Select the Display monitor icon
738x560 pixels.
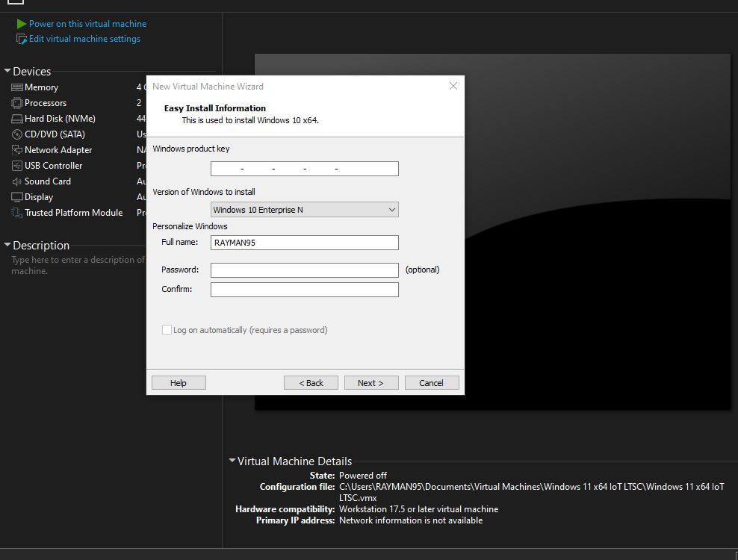[17, 197]
